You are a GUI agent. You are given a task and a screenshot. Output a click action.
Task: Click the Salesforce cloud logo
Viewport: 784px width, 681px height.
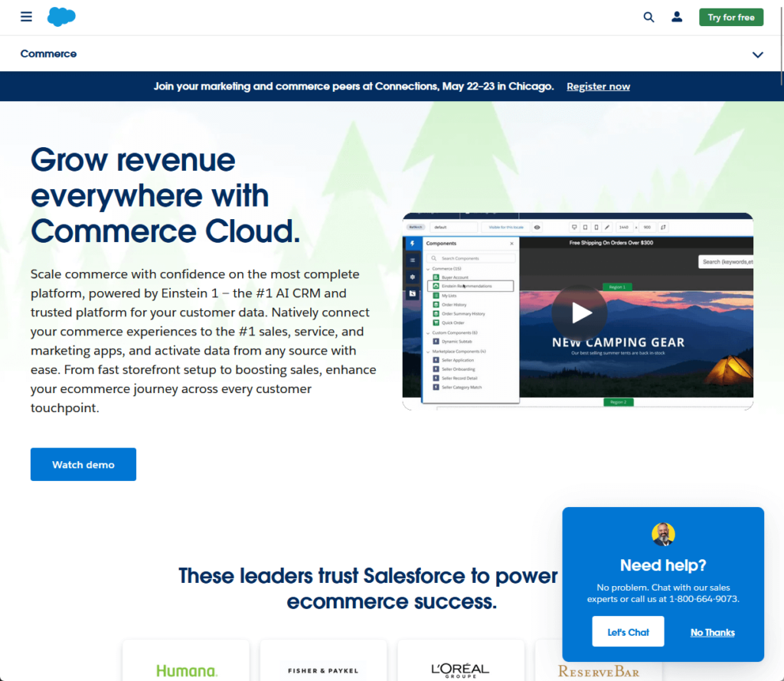click(61, 17)
